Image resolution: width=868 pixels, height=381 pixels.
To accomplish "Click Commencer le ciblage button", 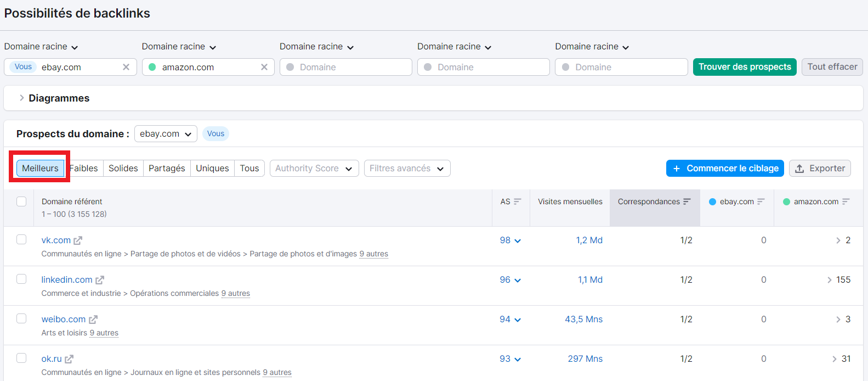I will point(725,169).
